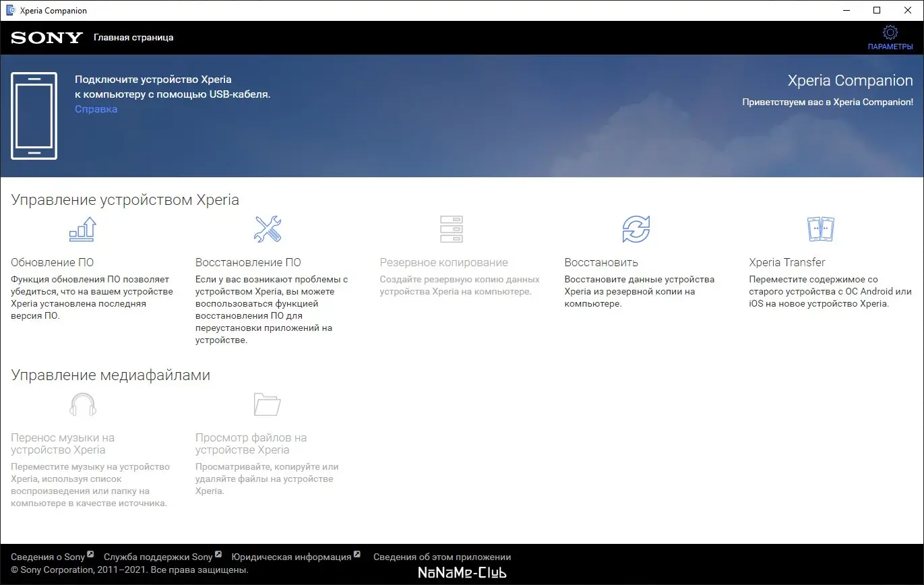Screen dimensions: 924x585
Task: Open the ПАРАМЕТРЫ label
Action: (890, 47)
